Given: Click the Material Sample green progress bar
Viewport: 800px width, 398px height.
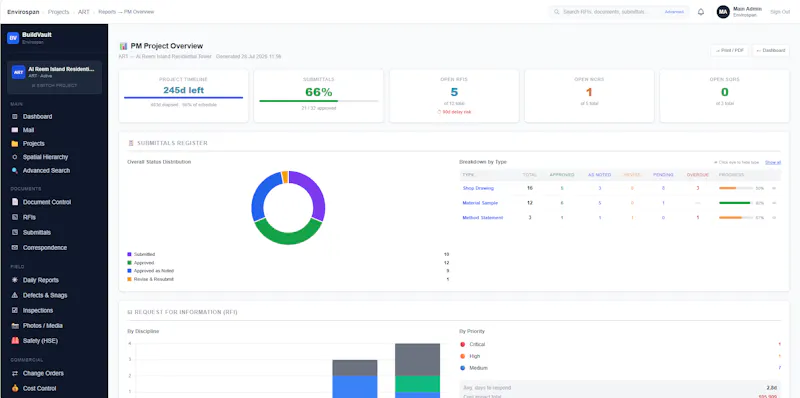Looking at the screenshot, I should point(736,203).
